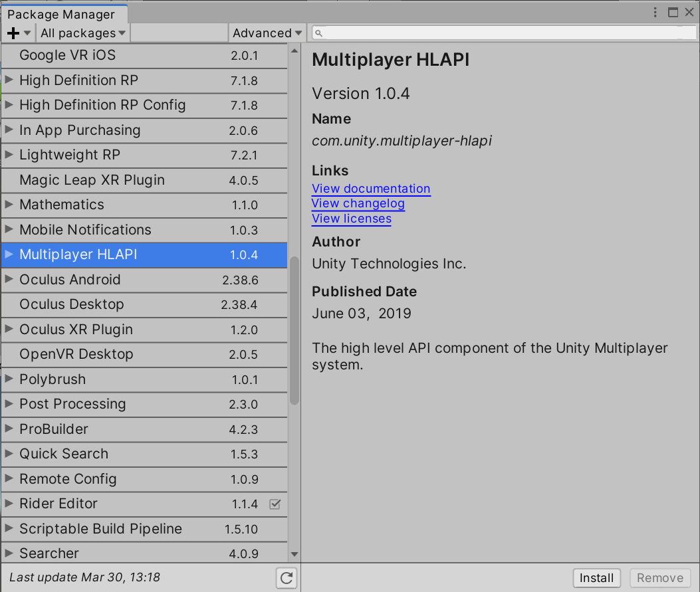The width and height of the screenshot is (700, 592).
Task: Click the search magnifier icon
Action: click(x=318, y=33)
